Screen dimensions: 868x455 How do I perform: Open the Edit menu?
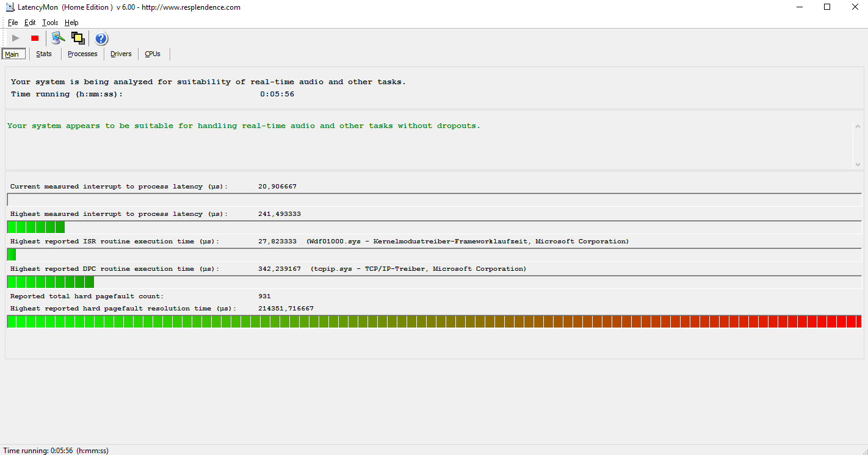[30, 23]
